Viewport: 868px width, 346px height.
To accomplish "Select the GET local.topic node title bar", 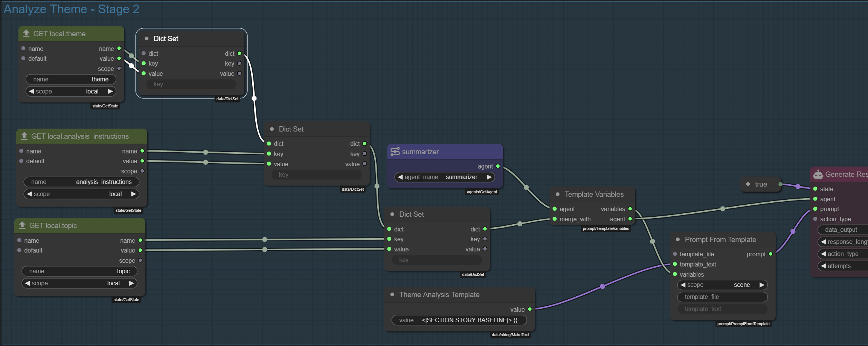I will point(80,225).
